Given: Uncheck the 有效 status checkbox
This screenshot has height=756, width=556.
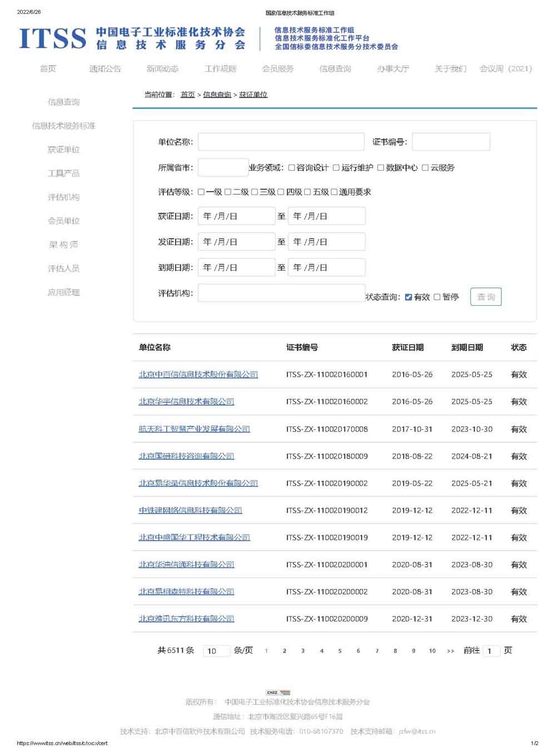Looking at the screenshot, I should [409, 297].
